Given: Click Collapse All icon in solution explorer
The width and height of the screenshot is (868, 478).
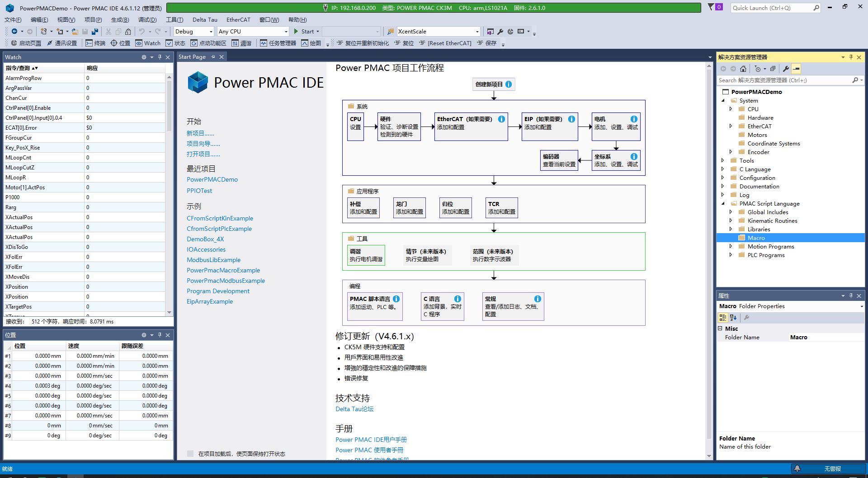Looking at the screenshot, I should [x=773, y=69].
